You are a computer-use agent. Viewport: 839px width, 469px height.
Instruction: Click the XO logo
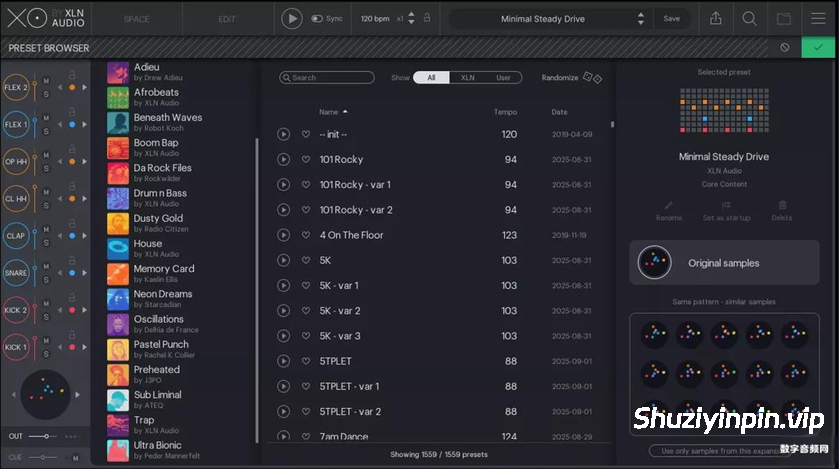[27, 18]
